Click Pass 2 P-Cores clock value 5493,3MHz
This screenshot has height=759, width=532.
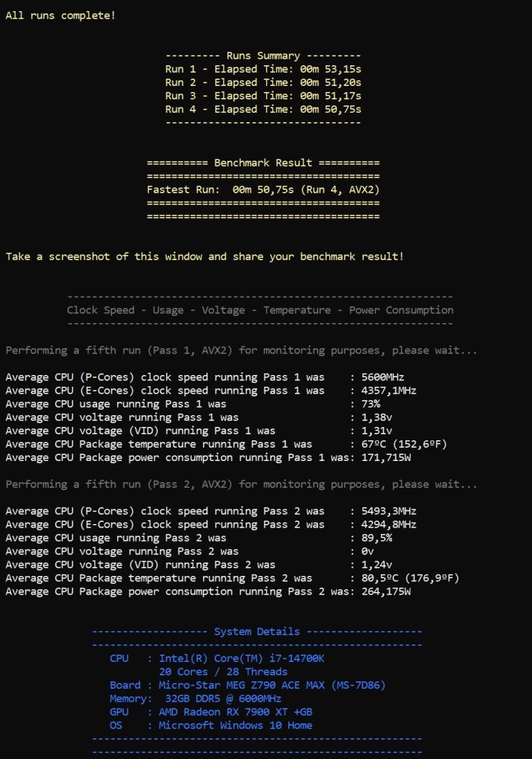389,511
